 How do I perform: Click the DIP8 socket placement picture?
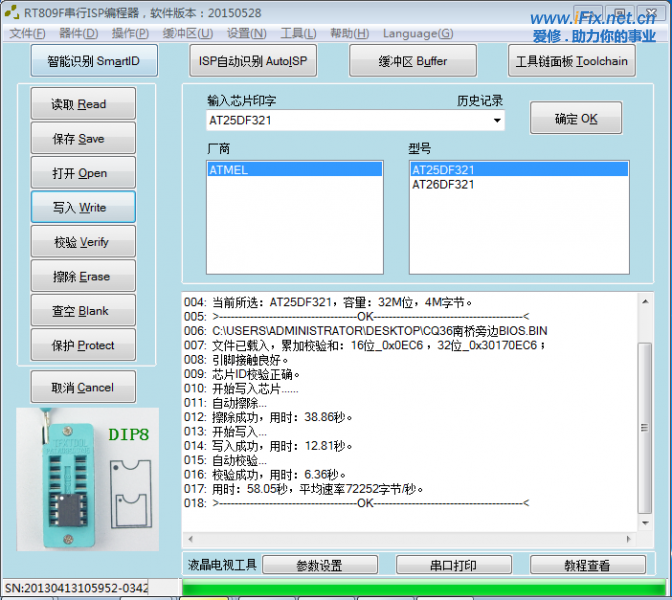point(87,479)
